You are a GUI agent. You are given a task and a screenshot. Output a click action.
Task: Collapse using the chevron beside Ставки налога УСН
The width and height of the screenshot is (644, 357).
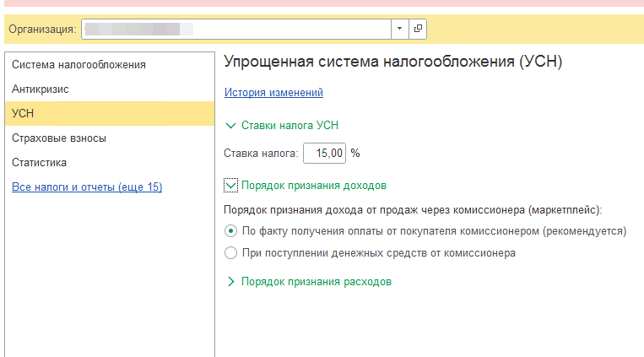tap(230, 125)
